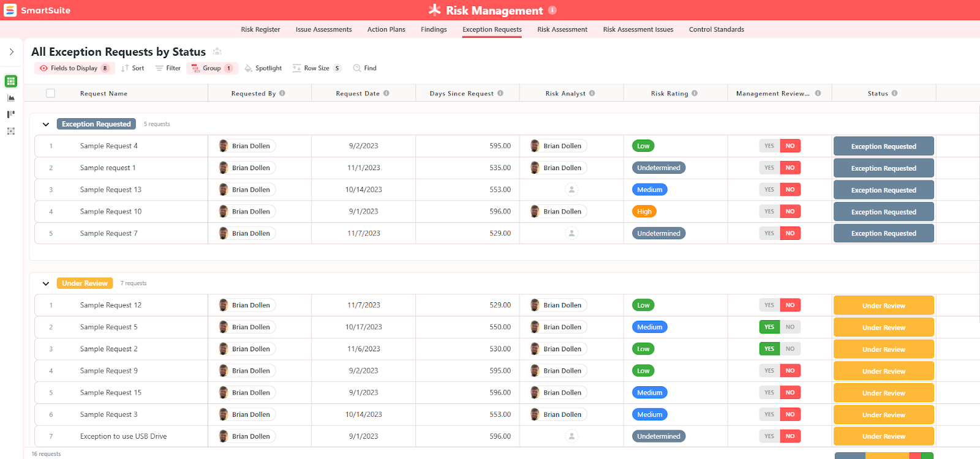980x459 pixels.
Task: Tick the select-all checkbox in header row
Action: click(x=51, y=94)
